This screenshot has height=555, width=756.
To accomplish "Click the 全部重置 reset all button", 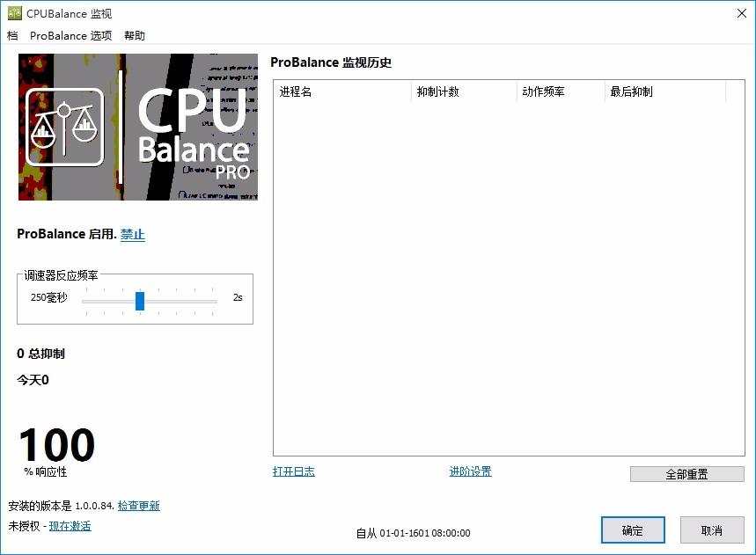I will point(687,474).
